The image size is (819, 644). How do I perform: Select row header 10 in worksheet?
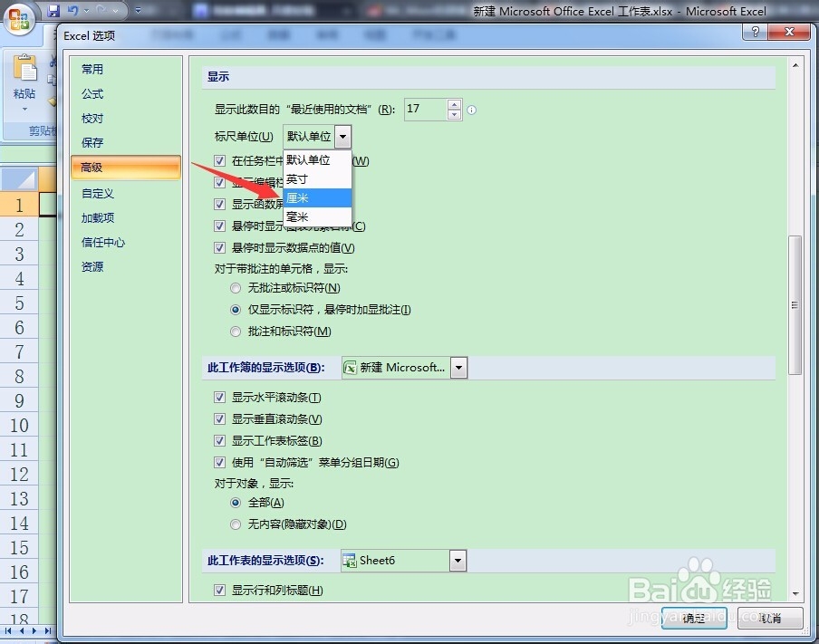[x=19, y=425]
